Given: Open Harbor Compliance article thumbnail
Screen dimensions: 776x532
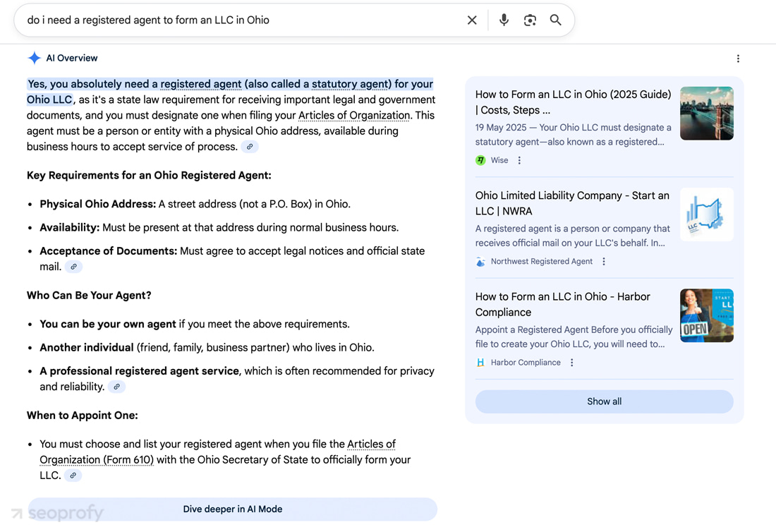Looking at the screenshot, I should [706, 315].
